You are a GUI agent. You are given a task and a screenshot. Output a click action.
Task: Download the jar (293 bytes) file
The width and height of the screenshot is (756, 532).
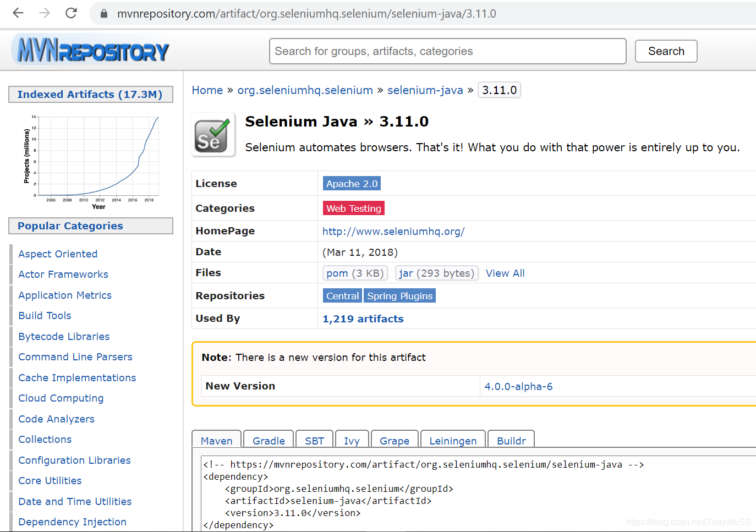tap(436, 273)
